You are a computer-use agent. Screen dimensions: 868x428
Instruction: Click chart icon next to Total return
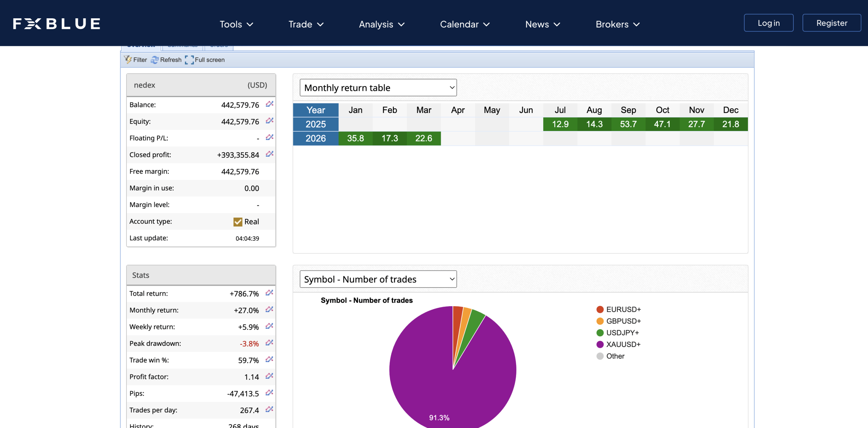[x=269, y=293]
